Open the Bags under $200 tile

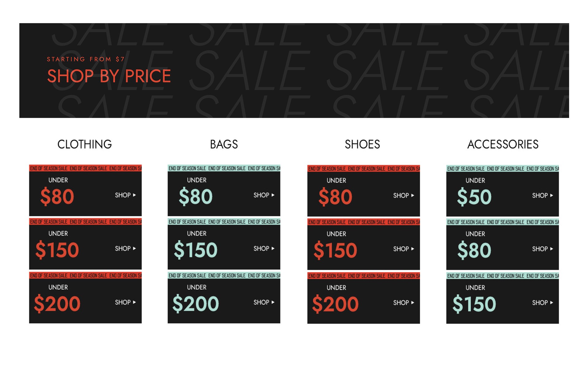[x=224, y=298]
